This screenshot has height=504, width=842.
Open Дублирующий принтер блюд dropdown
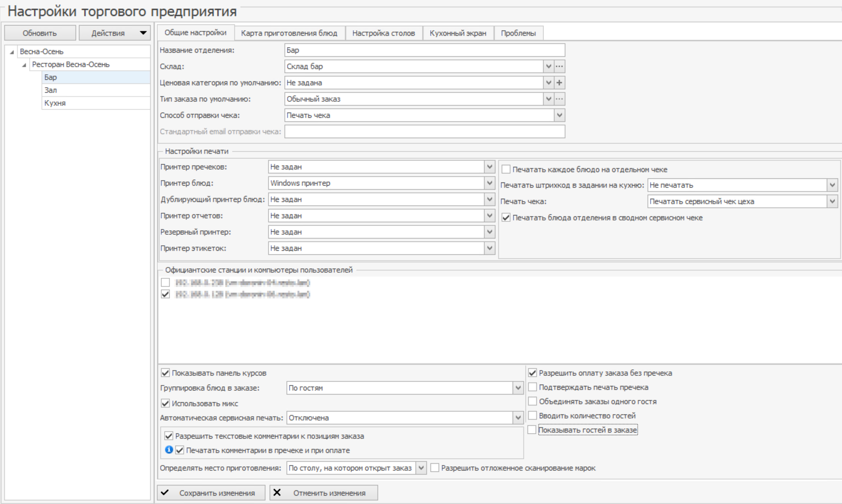[x=489, y=199]
